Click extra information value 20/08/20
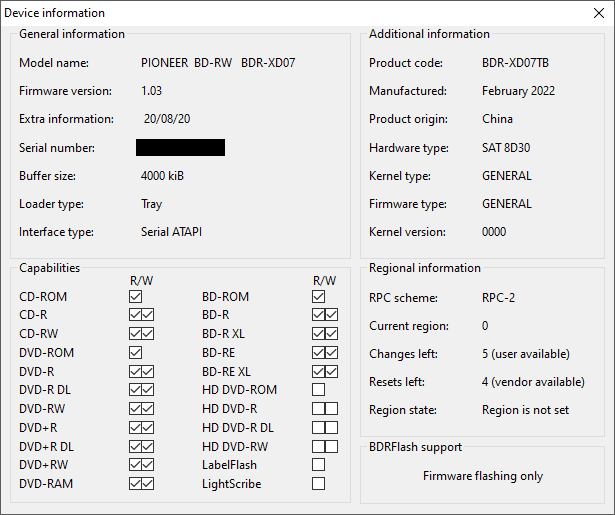Screen dimensions: 615x515 click(167, 119)
